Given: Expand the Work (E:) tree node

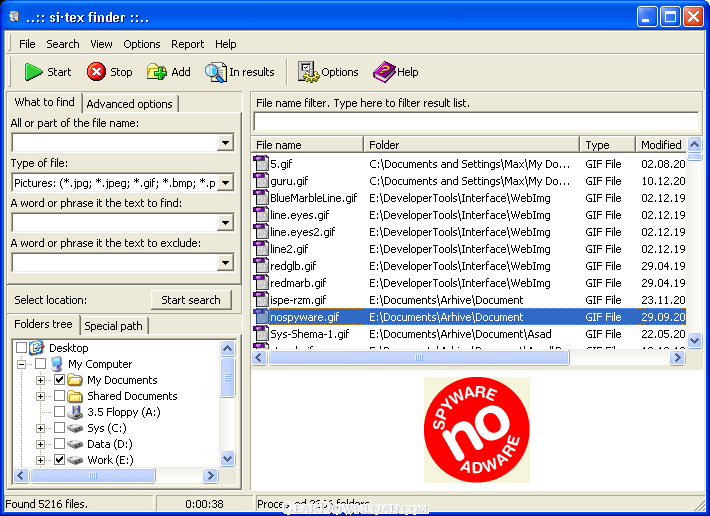Looking at the screenshot, I should (40, 460).
